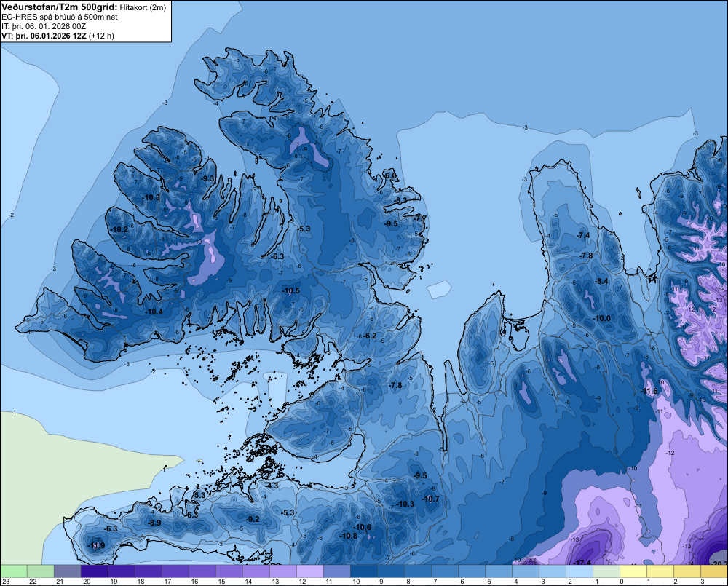Click the -7.7 temperature value on the map
The width and height of the screenshot is (728, 586).
pos(420,218)
